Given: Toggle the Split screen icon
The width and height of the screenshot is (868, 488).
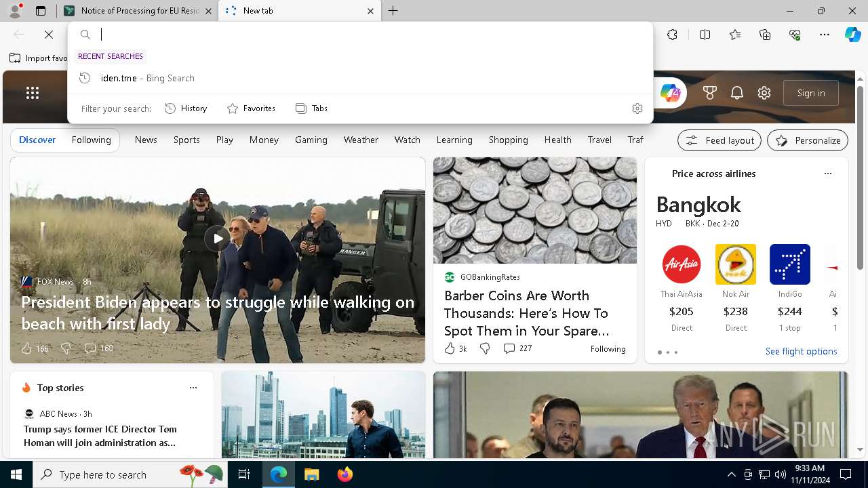Looking at the screenshot, I should tap(705, 35).
